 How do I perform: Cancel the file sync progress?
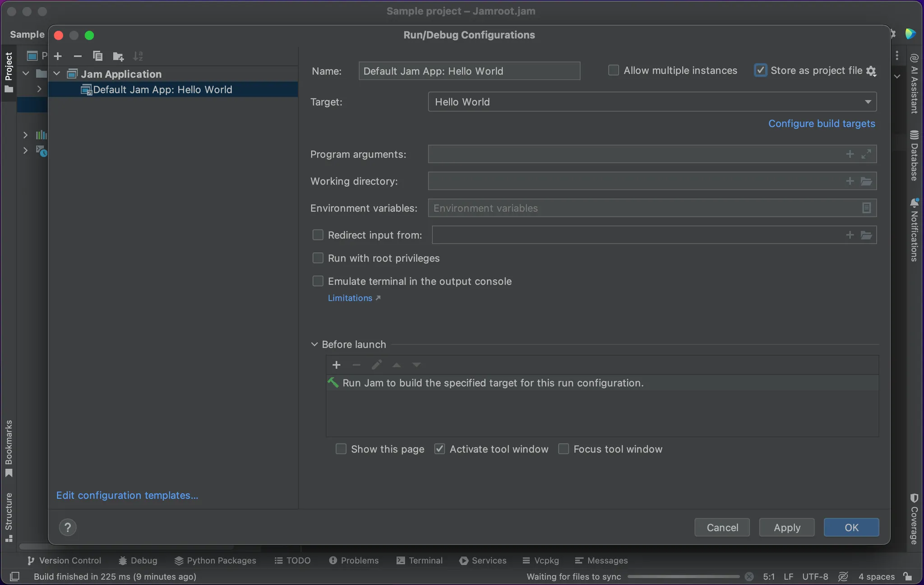point(749,576)
